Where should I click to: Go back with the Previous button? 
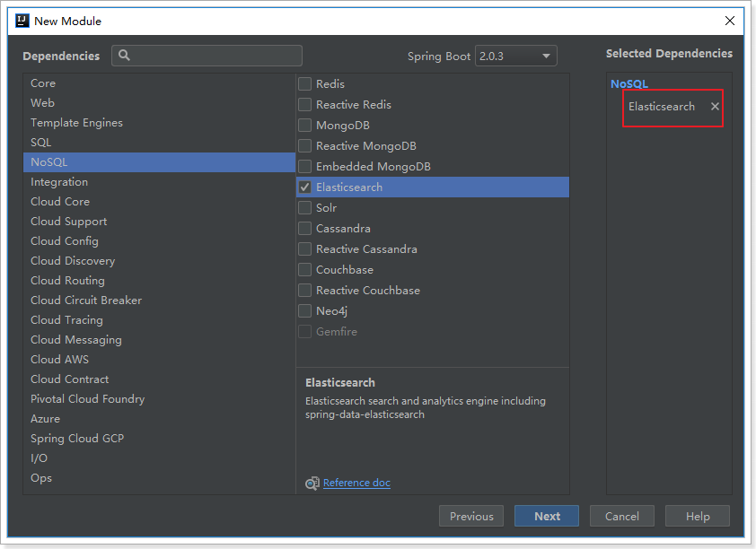471,516
